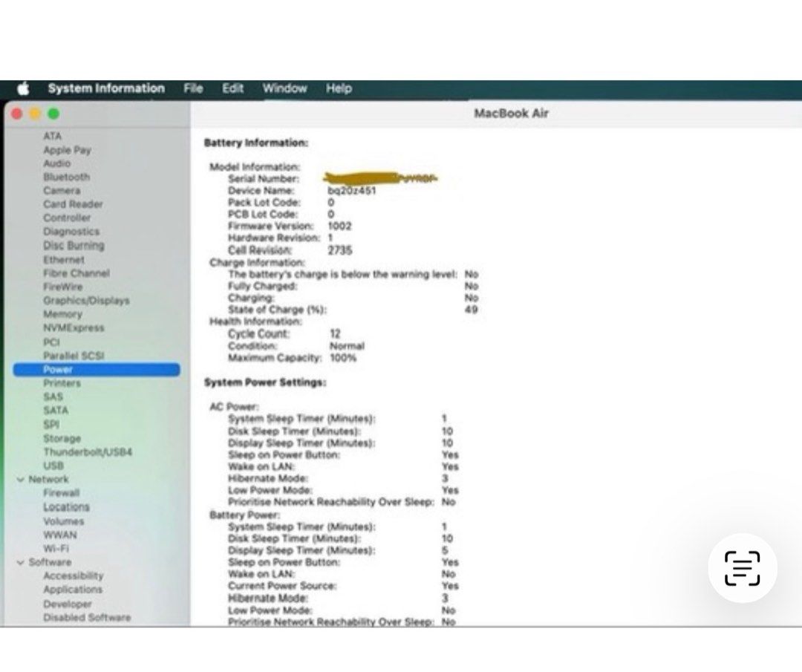Show Graphics/Displays information

pos(86,301)
